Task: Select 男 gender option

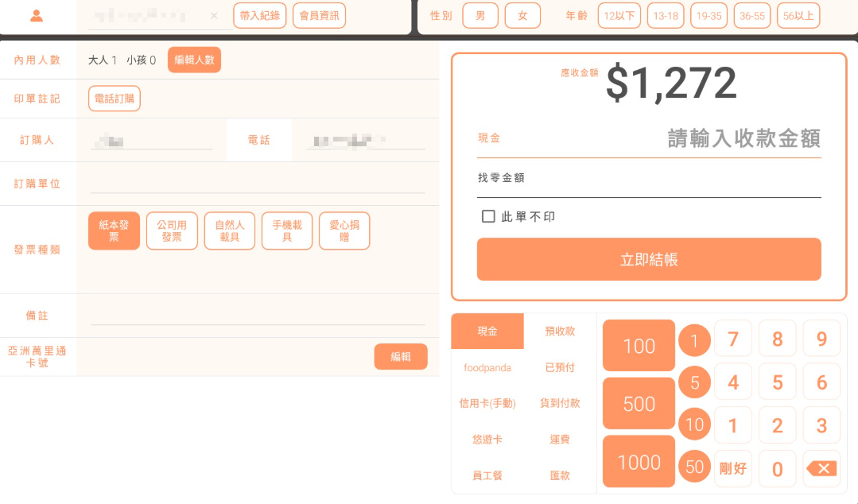Action: coord(480,16)
